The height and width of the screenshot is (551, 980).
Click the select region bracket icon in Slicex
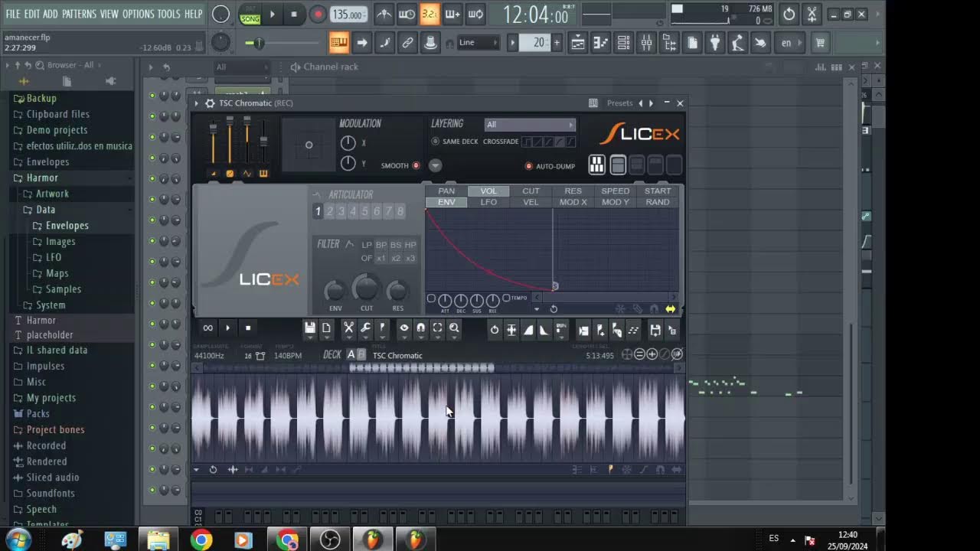click(437, 329)
